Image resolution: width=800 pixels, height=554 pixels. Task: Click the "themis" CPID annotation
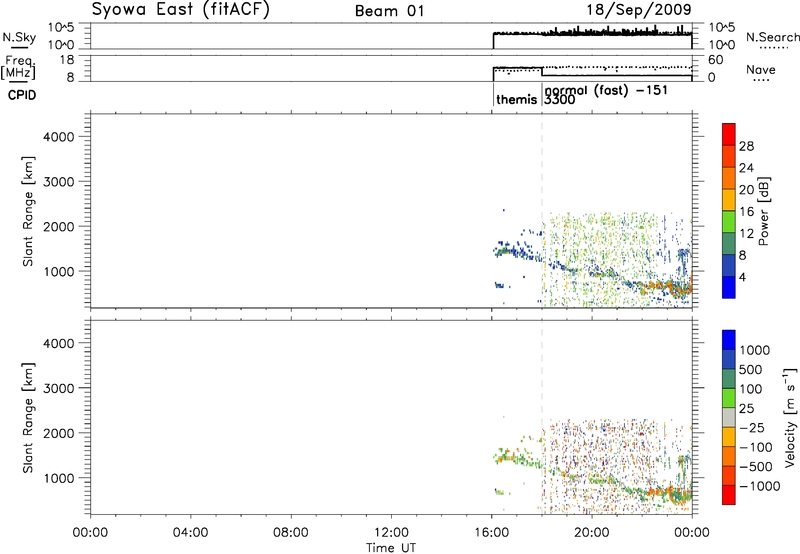tap(516, 99)
